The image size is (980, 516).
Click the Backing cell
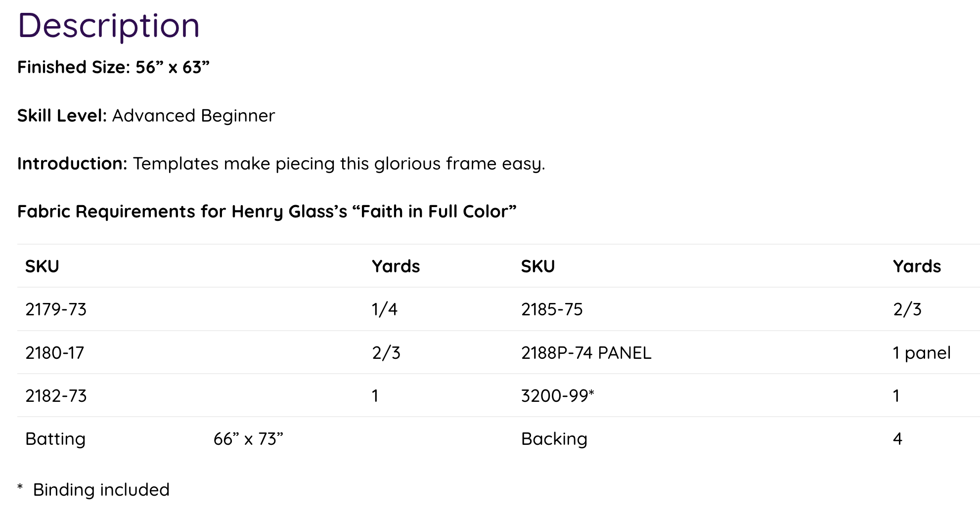[x=554, y=439]
